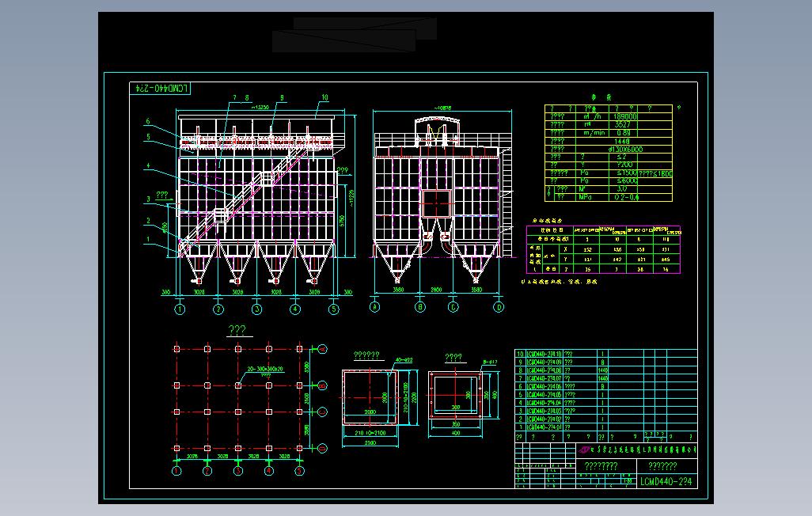
Task: Select the 210·10=2100 horizontal dimension
Action: click(x=370, y=433)
